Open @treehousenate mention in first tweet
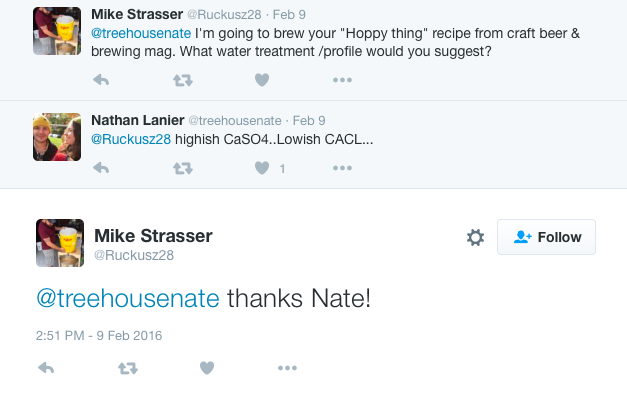Screen dimensions: 627x395 (x=141, y=33)
